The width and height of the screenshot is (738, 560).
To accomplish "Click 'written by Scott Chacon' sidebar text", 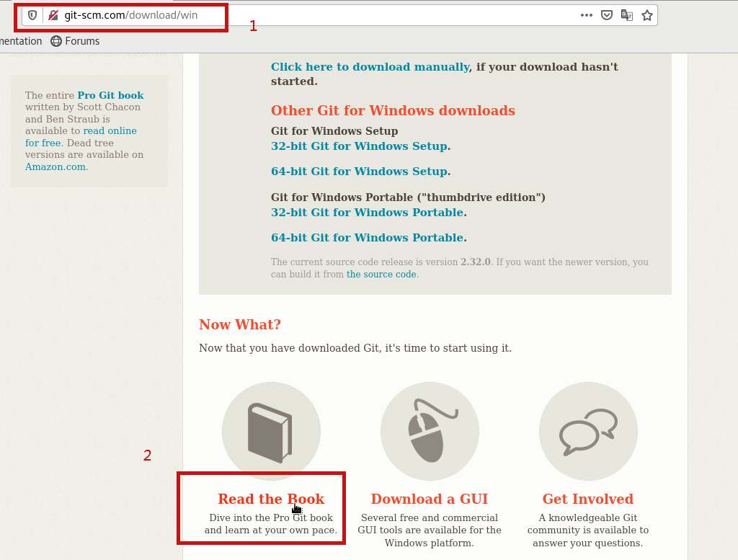I will tap(83, 107).
